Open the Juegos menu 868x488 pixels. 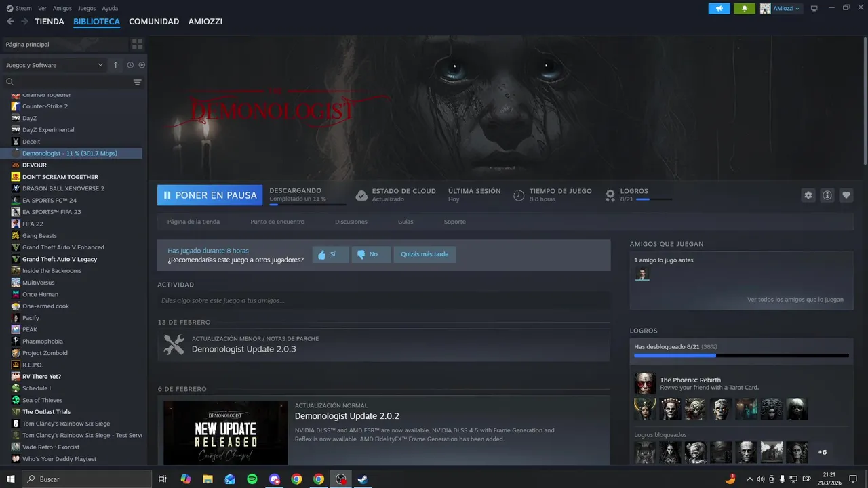click(x=87, y=8)
